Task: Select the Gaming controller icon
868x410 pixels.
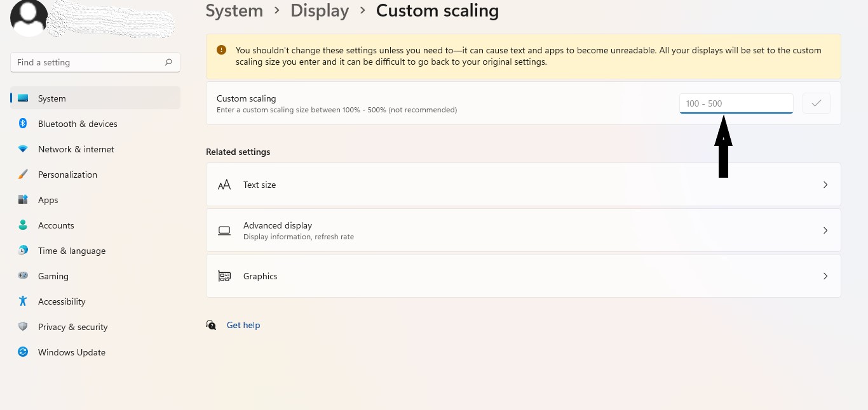Action: [23, 276]
